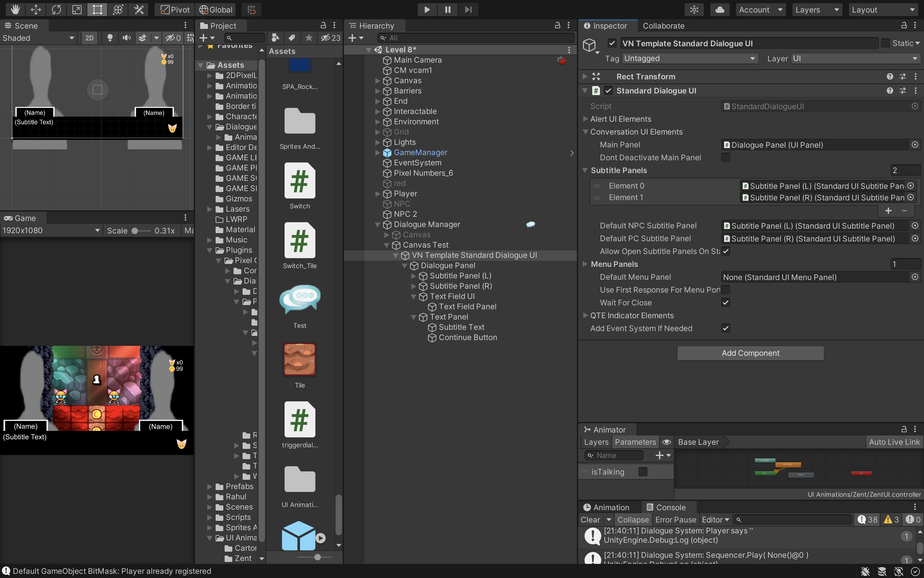Uncheck Add Event System If Needed
The image size is (924, 578).
[725, 328]
